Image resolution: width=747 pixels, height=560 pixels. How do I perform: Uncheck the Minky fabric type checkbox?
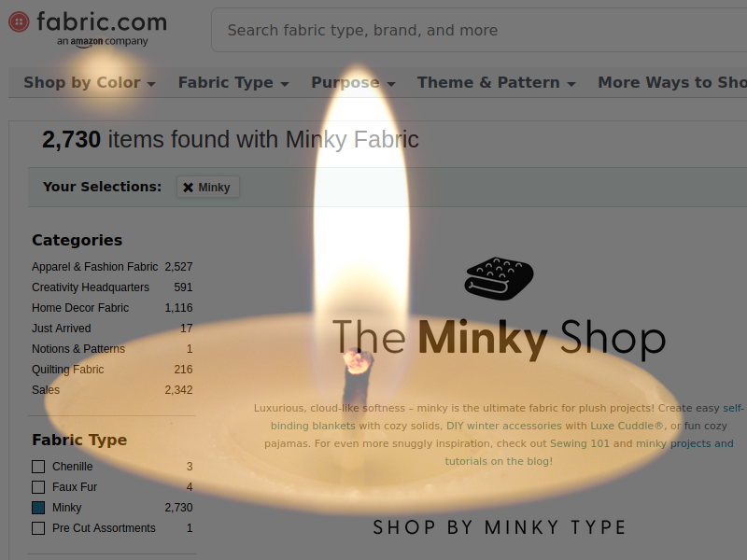[38, 508]
